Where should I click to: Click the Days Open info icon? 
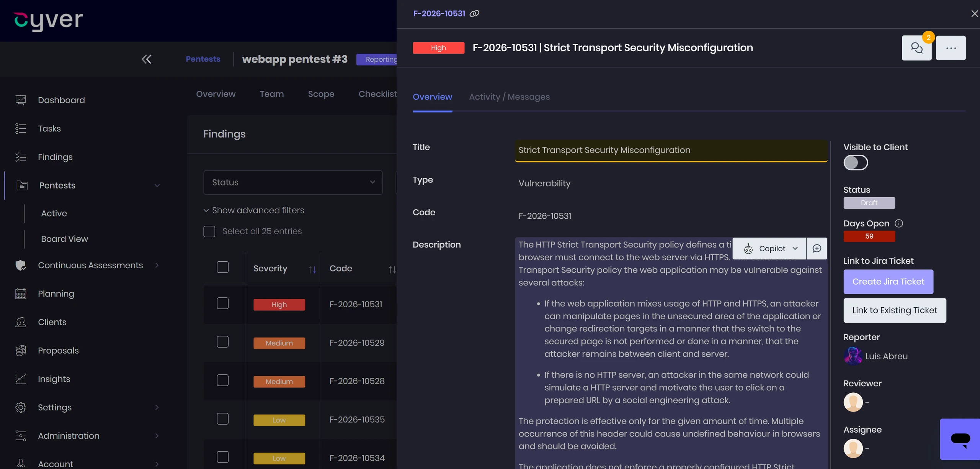[899, 223]
